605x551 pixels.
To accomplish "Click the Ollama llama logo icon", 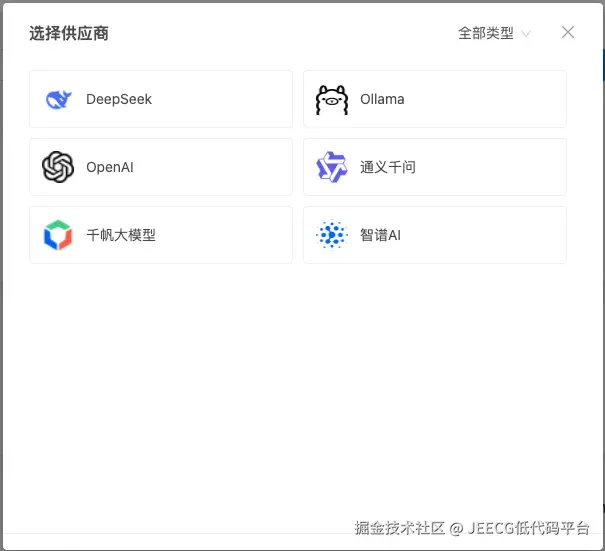I will coord(332,100).
